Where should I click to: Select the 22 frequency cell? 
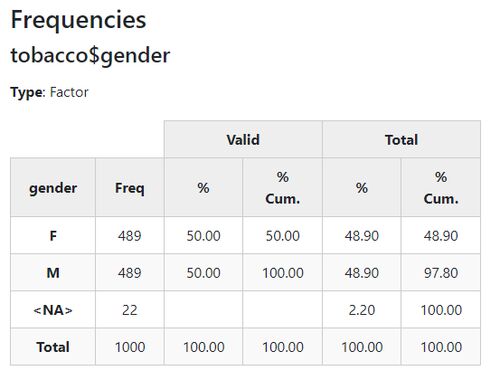tap(130, 310)
